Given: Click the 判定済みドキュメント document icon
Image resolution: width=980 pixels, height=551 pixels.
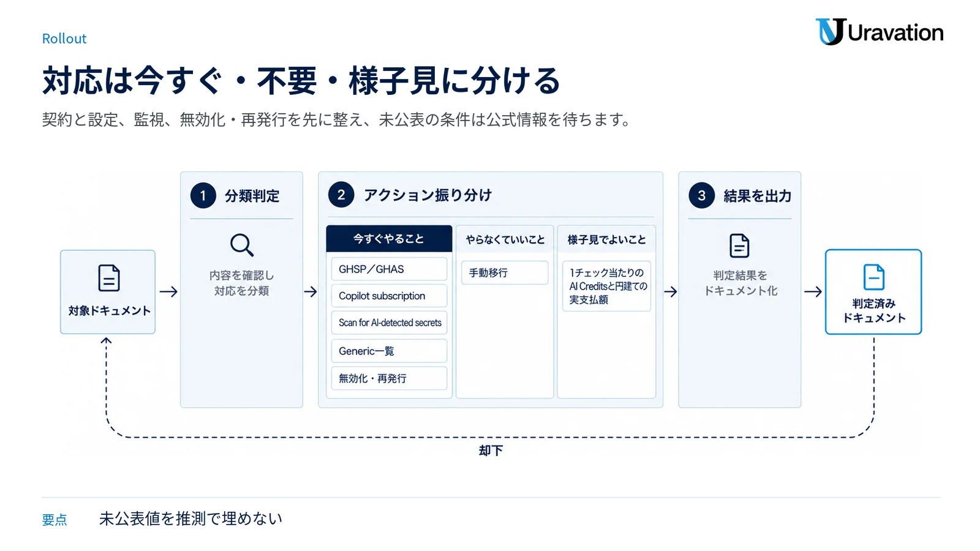Looking at the screenshot, I should pyautogui.click(x=873, y=277).
